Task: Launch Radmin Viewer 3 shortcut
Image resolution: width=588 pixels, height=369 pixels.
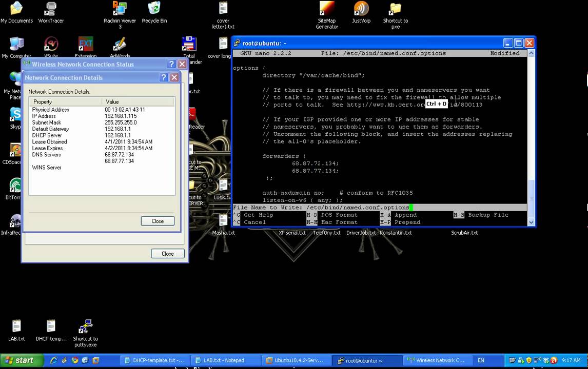Action: [120, 14]
